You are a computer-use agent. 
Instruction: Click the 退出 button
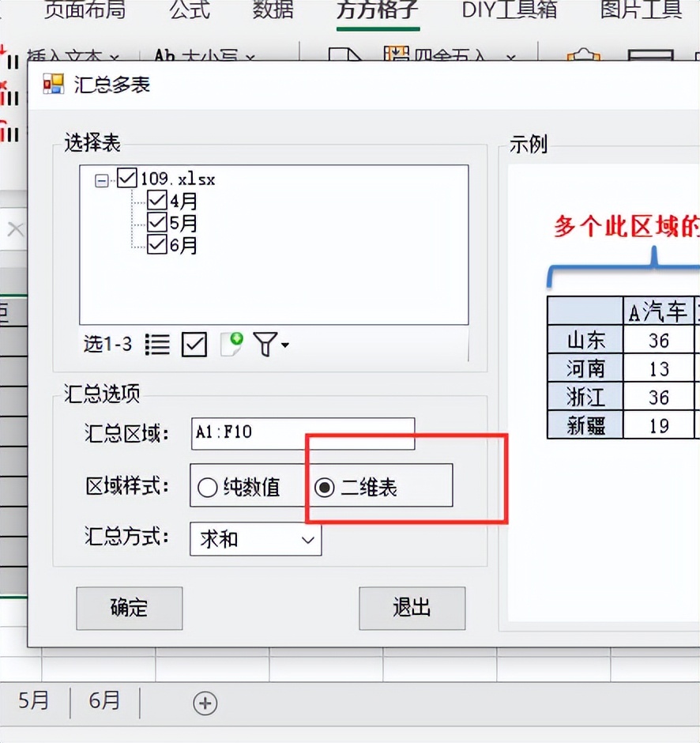(412, 608)
